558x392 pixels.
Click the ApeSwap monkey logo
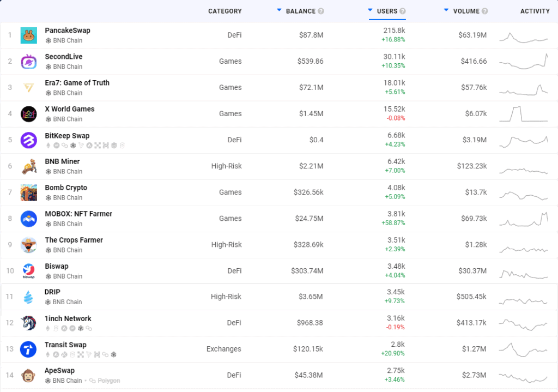28,375
